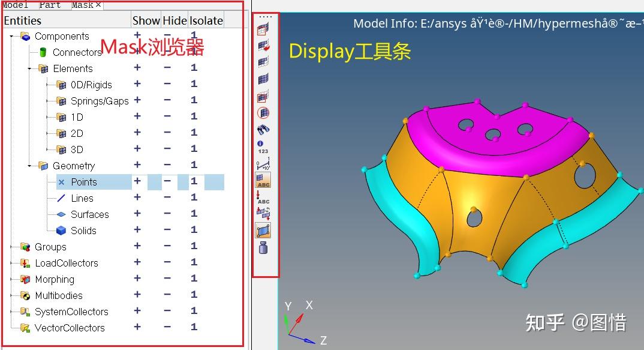Toggle the highlighted fixed points display icon
Screen dimensions: 644x350
tap(263, 231)
